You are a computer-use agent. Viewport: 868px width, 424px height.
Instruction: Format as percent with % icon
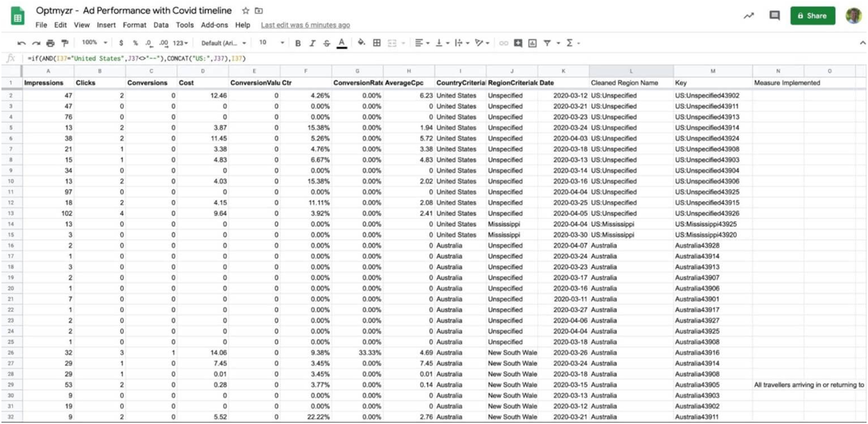click(x=135, y=43)
